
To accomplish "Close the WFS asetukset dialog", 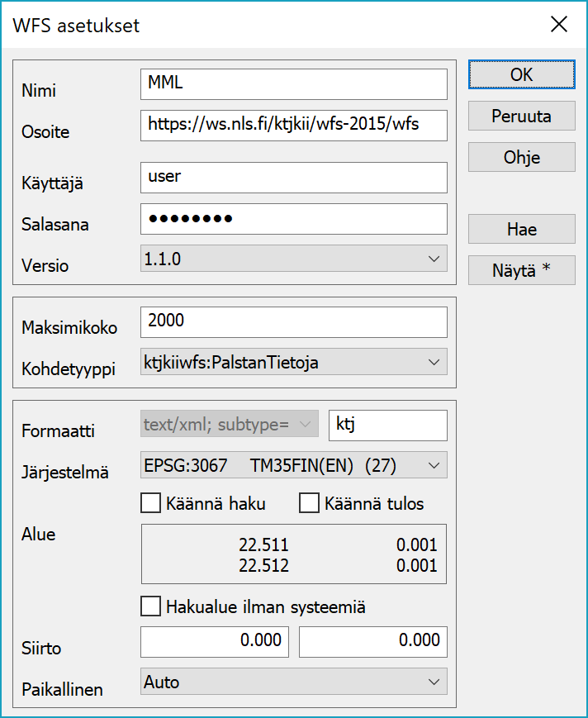I will tap(559, 25).
